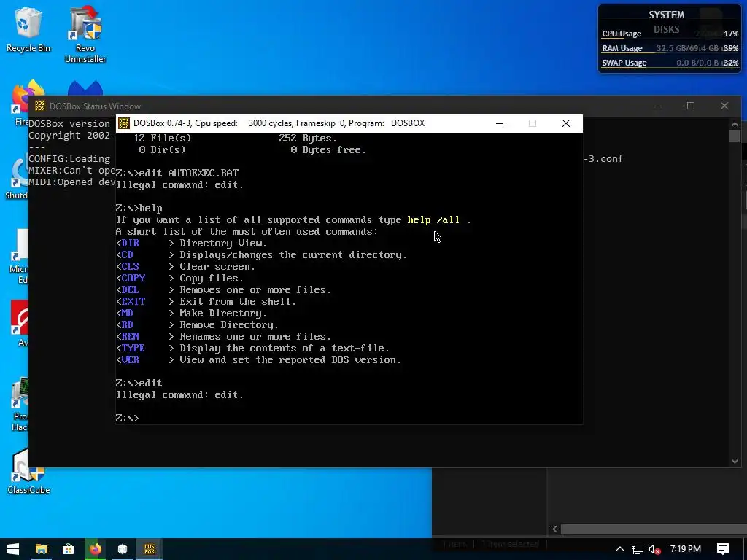This screenshot has width=747, height=560.
Task: Open the ClassiCube desktop icon
Action: tap(28, 472)
